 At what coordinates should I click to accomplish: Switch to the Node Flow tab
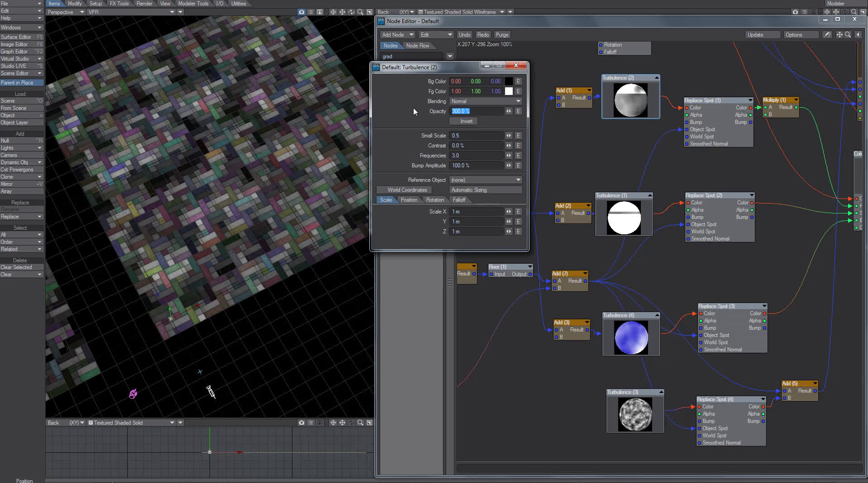(x=417, y=46)
